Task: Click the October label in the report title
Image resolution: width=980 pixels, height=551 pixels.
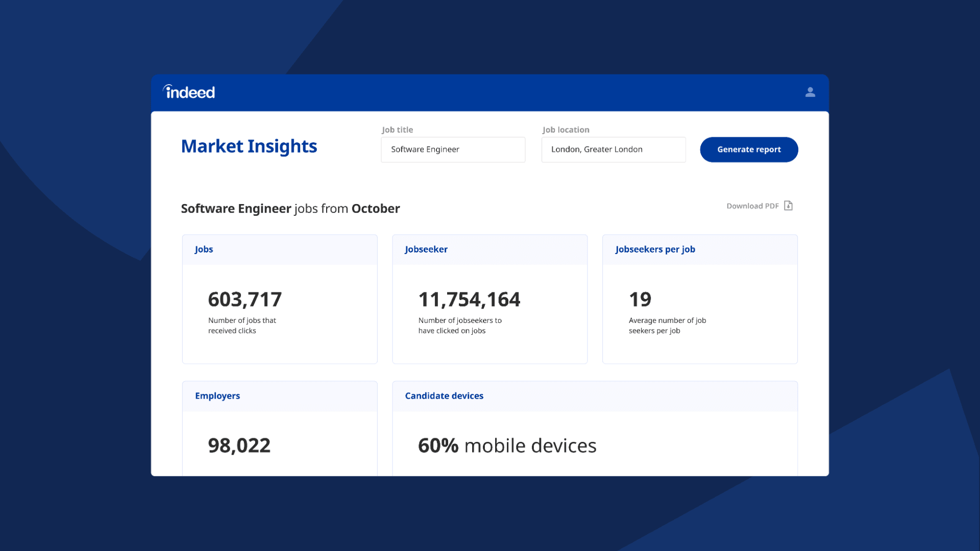Action: [x=375, y=208]
